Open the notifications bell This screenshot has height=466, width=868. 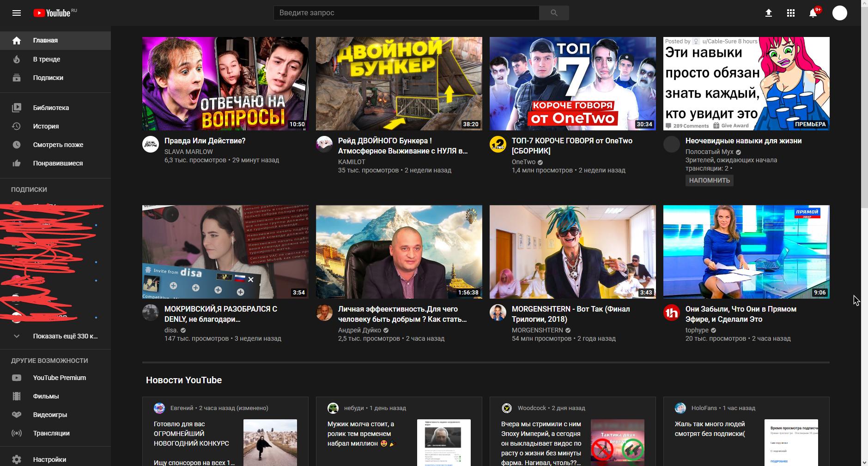813,13
